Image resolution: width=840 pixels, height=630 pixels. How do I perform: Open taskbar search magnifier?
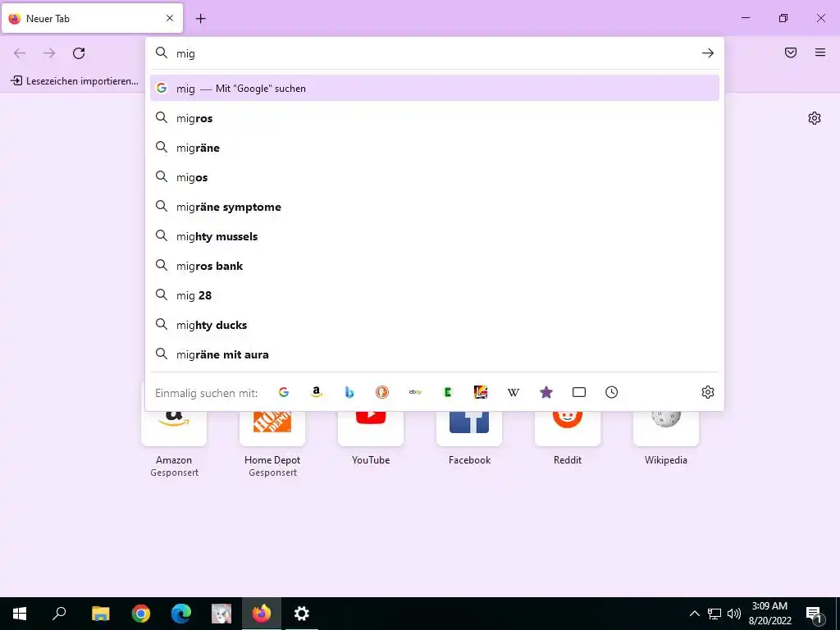[x=59, y=614]
